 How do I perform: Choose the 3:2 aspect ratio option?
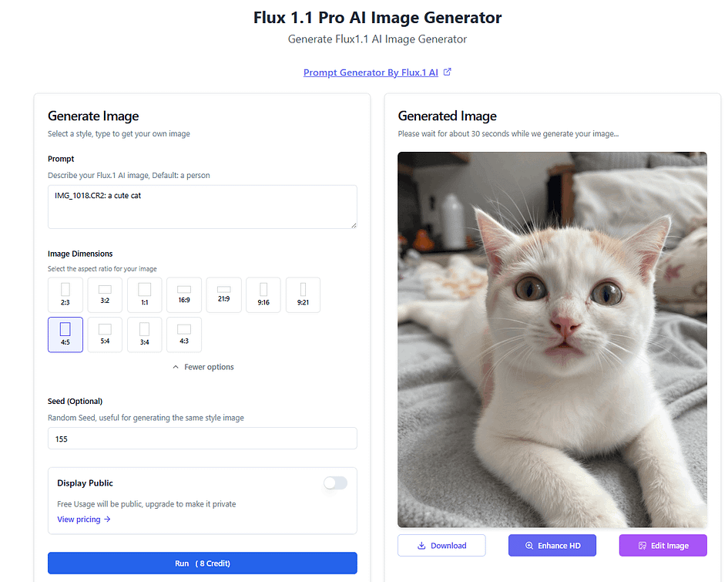(105, 295)
